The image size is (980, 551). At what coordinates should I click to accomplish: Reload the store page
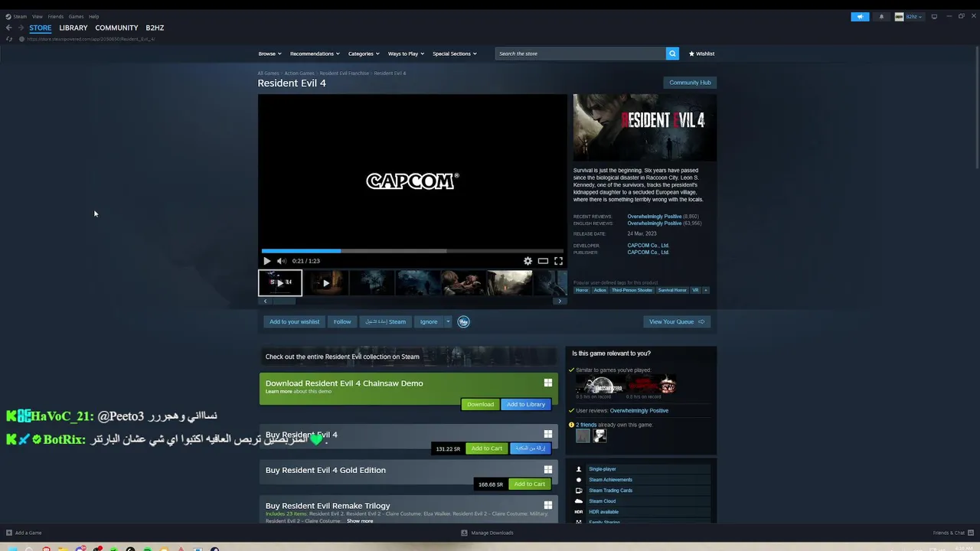(x=9, y=39)
